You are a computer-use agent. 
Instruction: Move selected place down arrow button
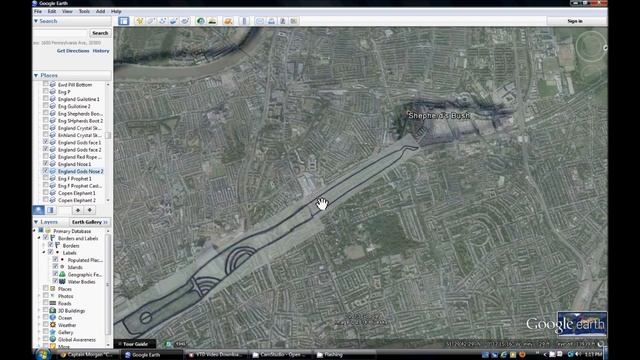pyautogui.click(x=89, y=210)
